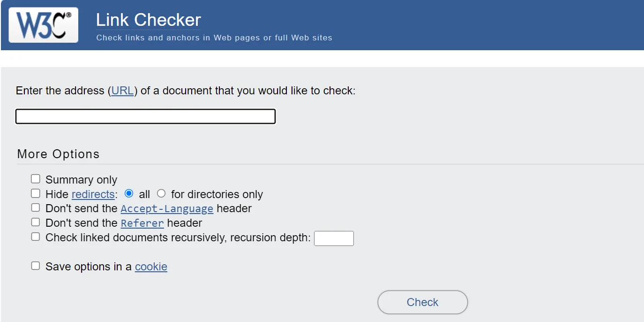
Task: Tick the Hide redirects checkbox
Action: [x=36, y=193]
